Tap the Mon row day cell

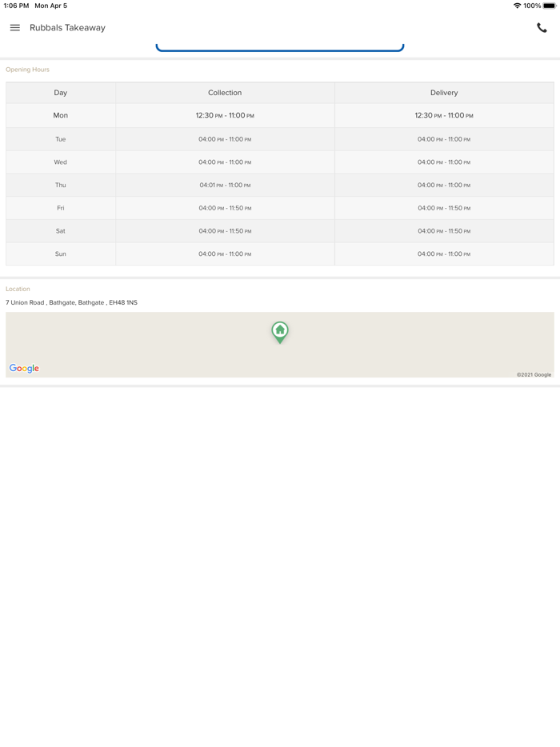[61, 115]
